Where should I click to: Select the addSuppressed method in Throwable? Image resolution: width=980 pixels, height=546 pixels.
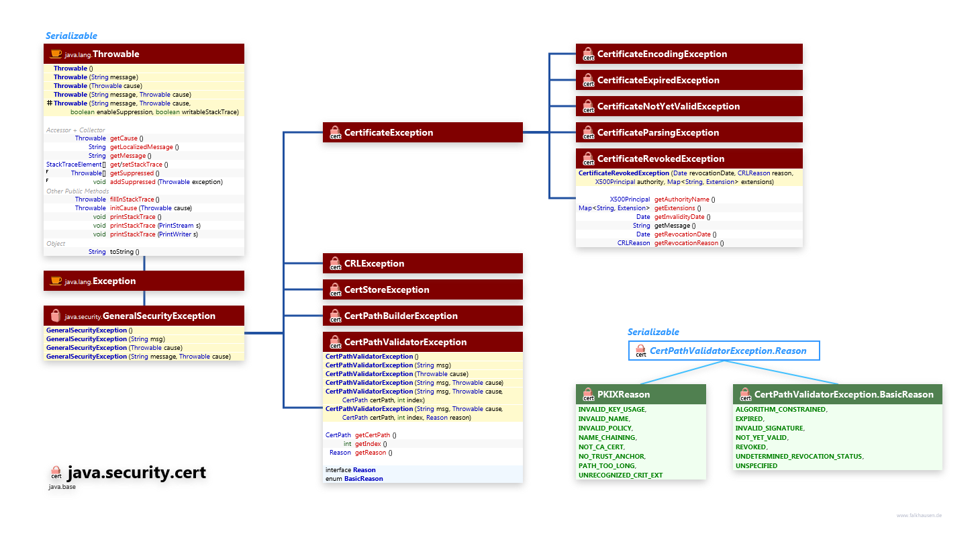coord(133,182)
